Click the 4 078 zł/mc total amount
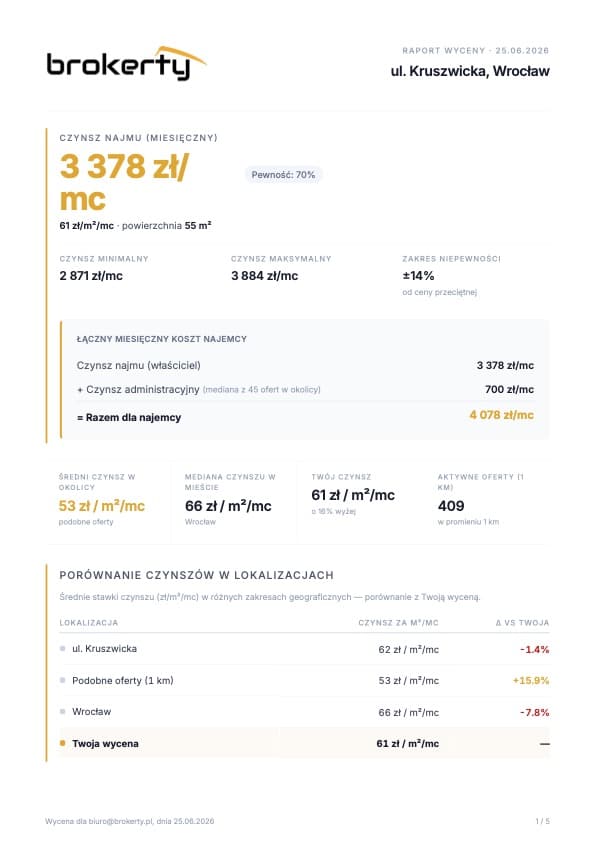Screen dimensions: 595x841 tap(502, 415)
